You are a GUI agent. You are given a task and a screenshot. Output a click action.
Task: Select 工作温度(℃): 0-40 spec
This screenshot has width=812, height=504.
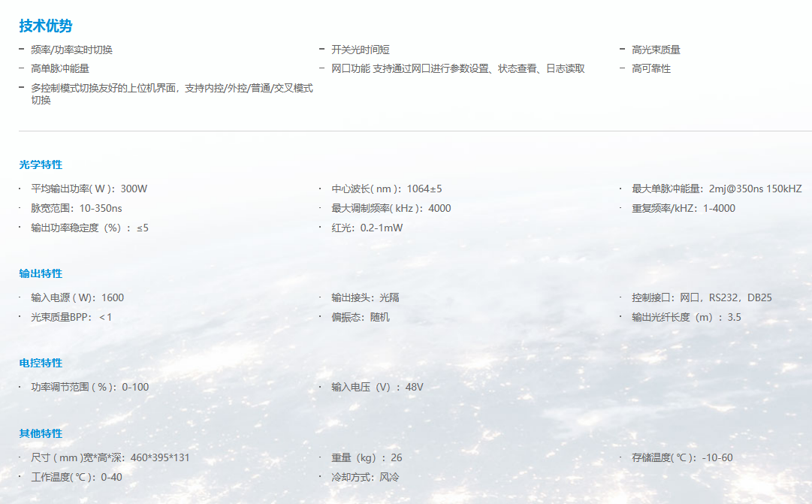[x=77, y=477]
